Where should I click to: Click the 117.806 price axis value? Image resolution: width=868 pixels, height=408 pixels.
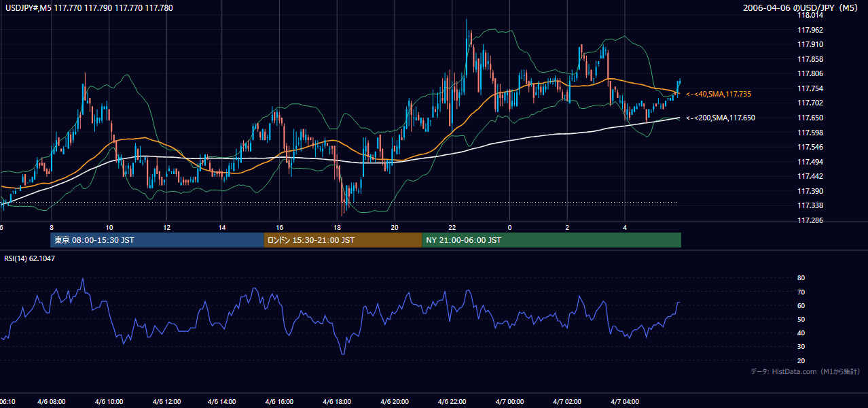click(810, 73)
